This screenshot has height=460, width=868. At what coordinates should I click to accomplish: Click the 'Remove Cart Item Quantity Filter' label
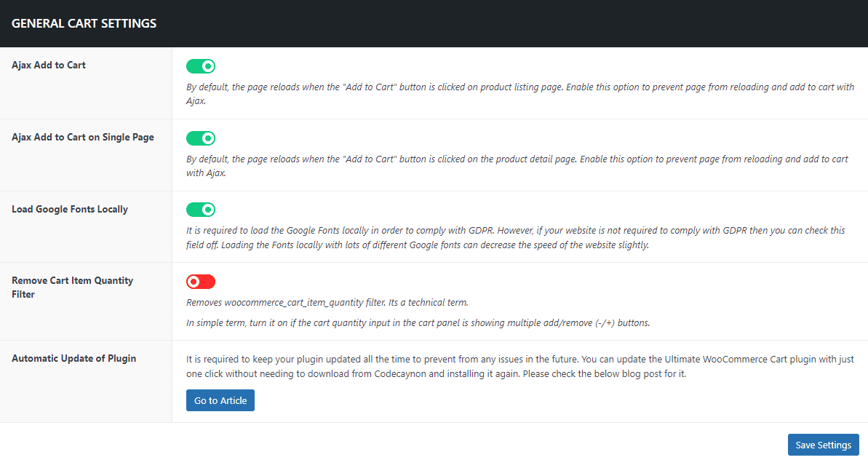(x=73, y=287)
